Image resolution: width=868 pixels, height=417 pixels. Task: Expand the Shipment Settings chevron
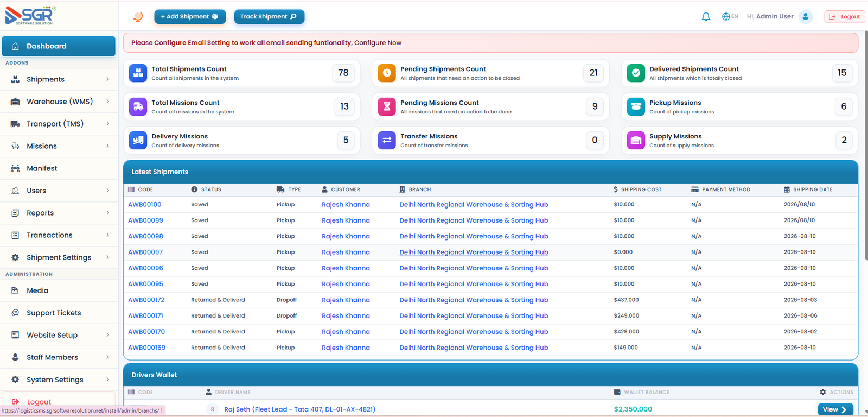coord(108,257)
